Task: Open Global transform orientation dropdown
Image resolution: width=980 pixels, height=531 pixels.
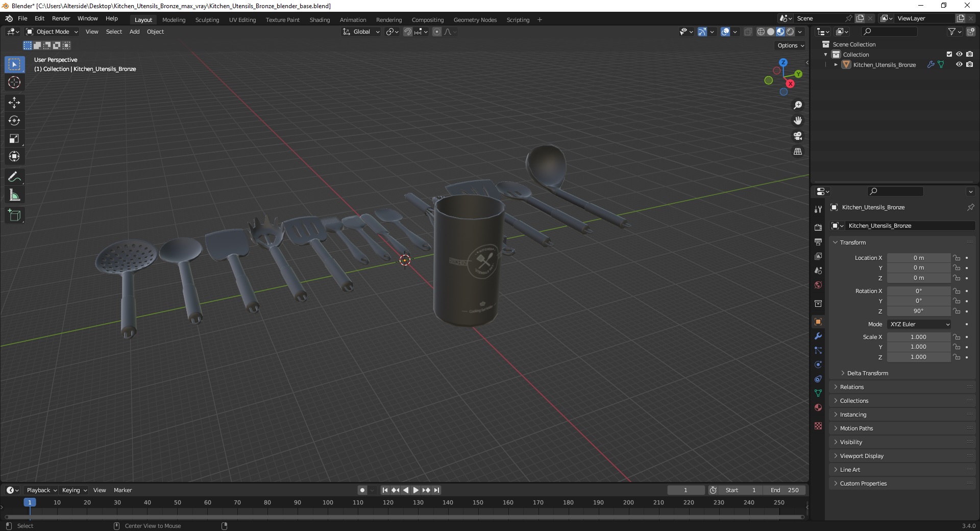Action: coord(361,32)
